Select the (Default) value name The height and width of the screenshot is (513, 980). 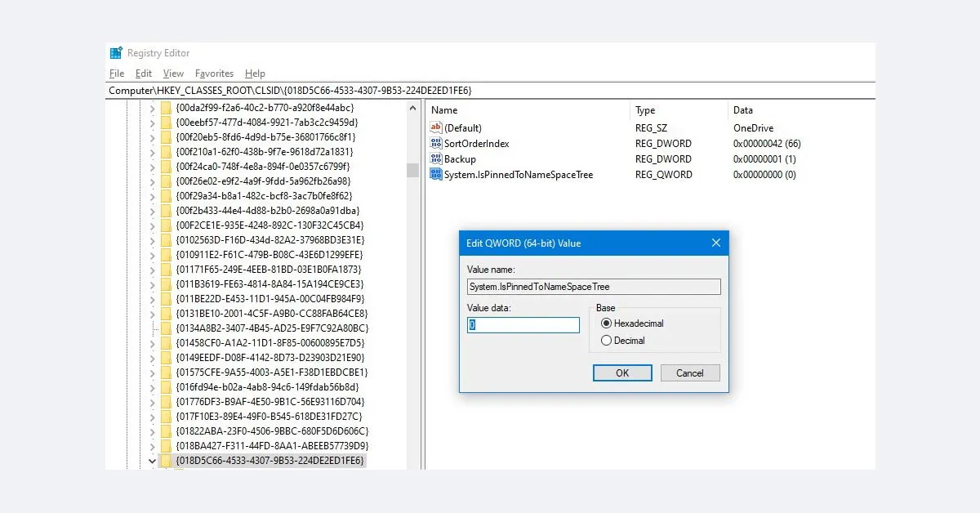tap(463, 128)
